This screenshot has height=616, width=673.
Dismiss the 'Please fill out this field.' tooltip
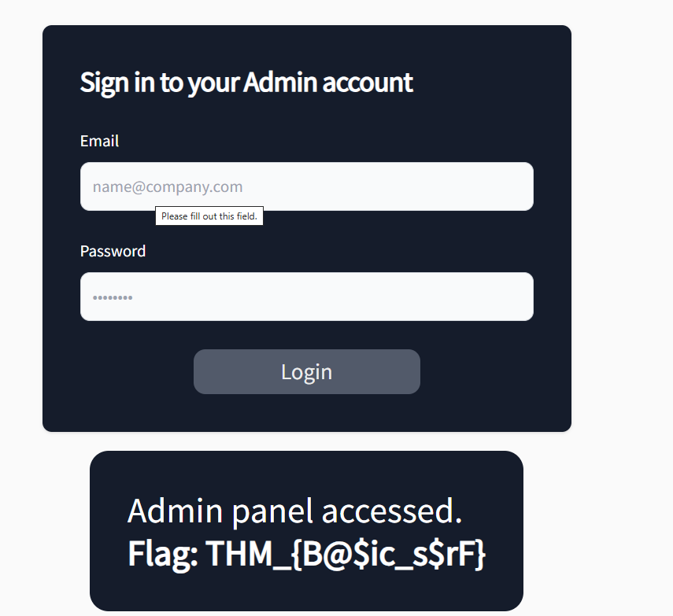pyautogui.click(x=209, y=216)
